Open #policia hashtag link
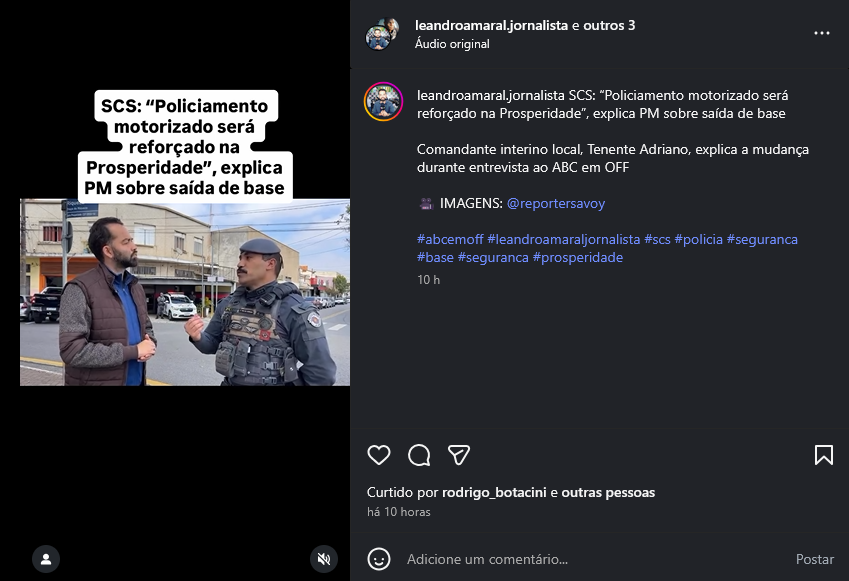The height and width of the screenshot is (581, 849). coord(698,239)
